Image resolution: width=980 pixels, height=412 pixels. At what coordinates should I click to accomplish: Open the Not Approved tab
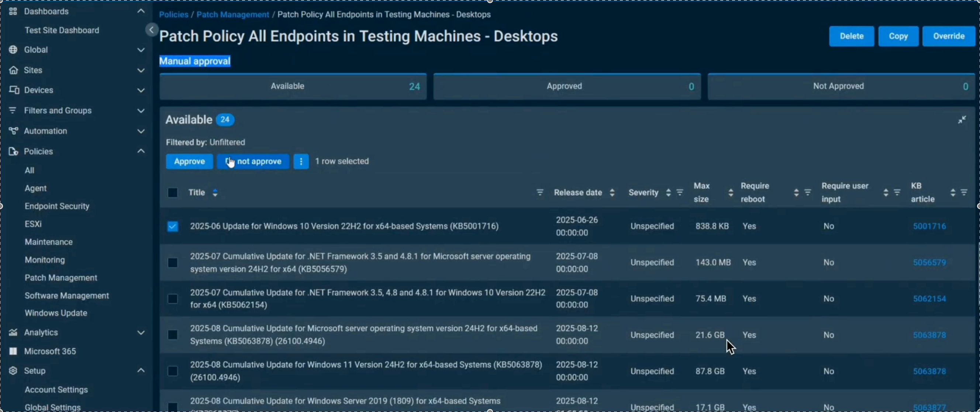pyautogui.click(x=838, y=86)
